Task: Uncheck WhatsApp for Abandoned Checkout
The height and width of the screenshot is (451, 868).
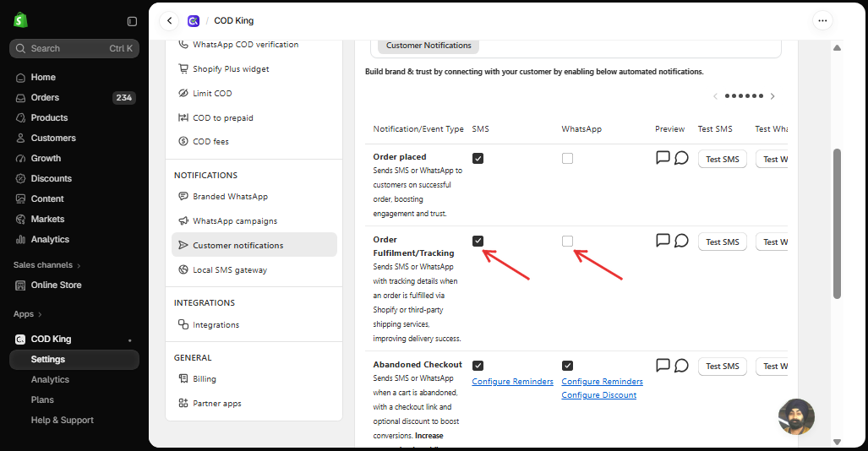Action: [x=567, y=366]
